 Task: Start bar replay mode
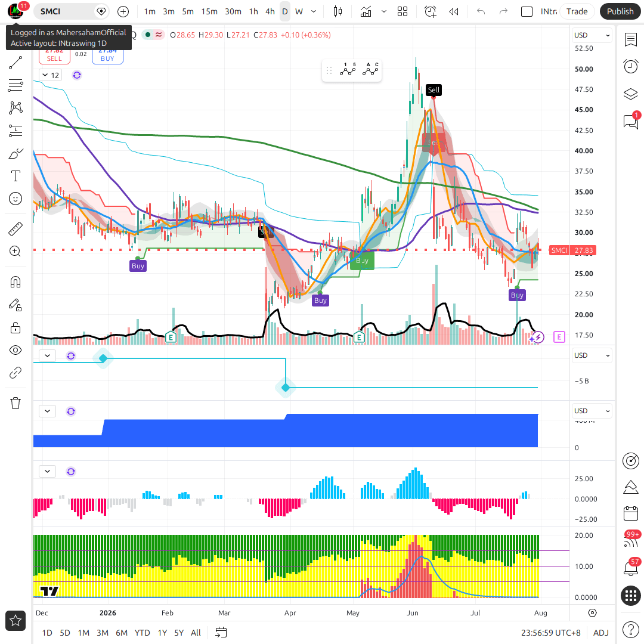tap(454, 11)
